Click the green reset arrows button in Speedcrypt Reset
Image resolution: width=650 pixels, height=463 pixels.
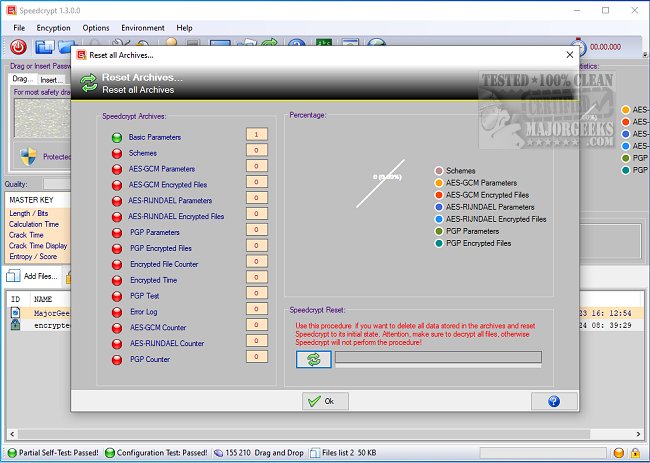(313, 359)
